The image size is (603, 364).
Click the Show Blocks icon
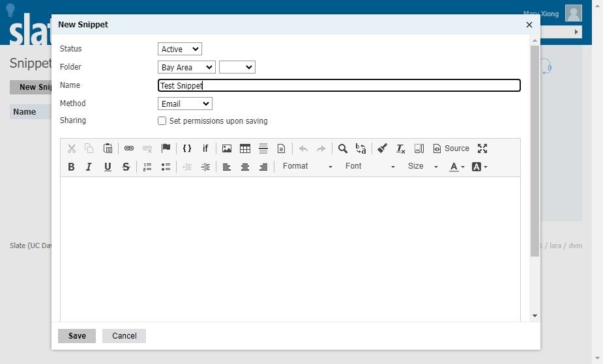point(419,148)
